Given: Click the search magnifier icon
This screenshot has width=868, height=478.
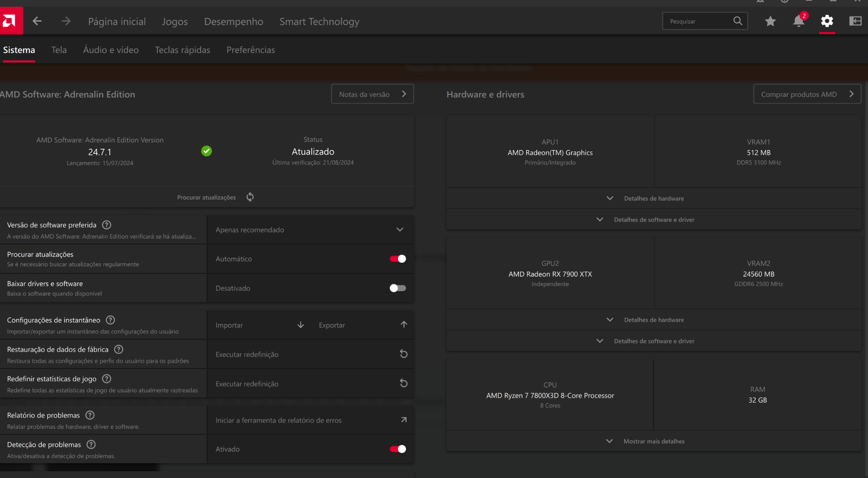Looking at the screenshot, I should pos(737,21).
